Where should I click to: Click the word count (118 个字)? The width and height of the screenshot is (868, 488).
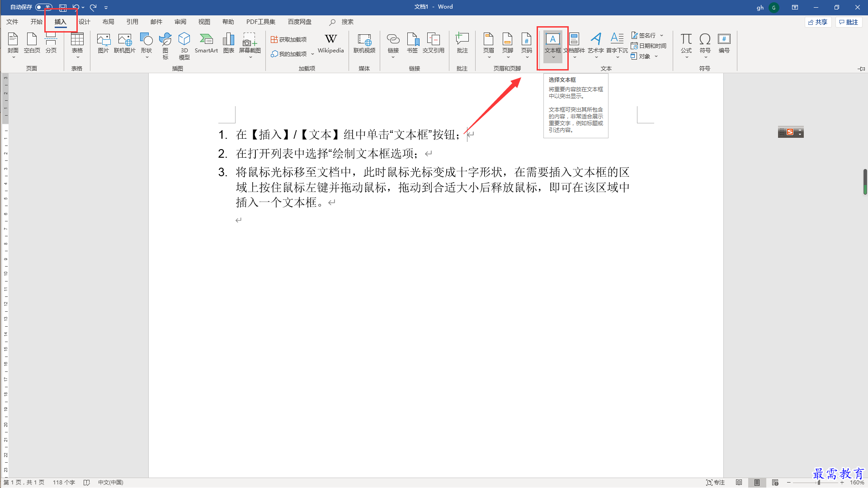pyautogui.click(x=64, y=483)
